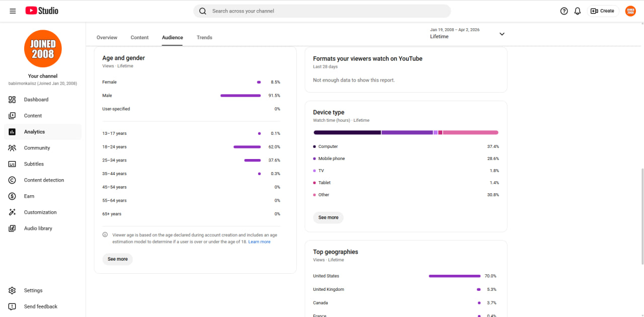
Task: Click the User-specified row label
Action: [x=116, y=109]
